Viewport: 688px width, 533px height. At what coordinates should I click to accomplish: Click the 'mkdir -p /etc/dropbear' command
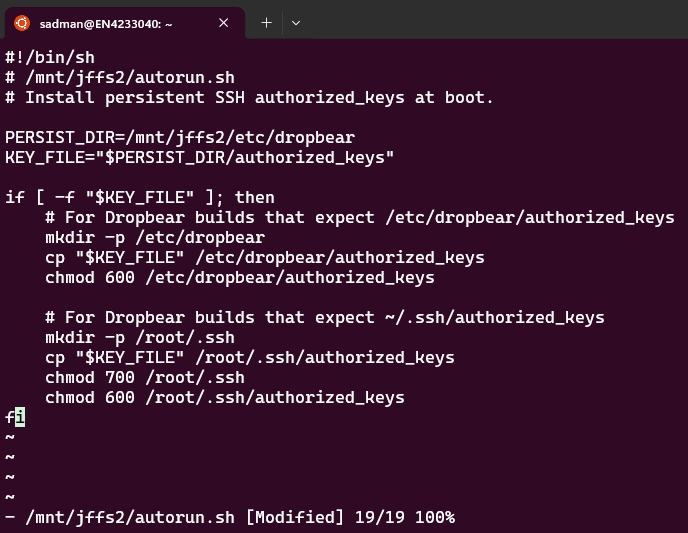click(x=155, y=238)
